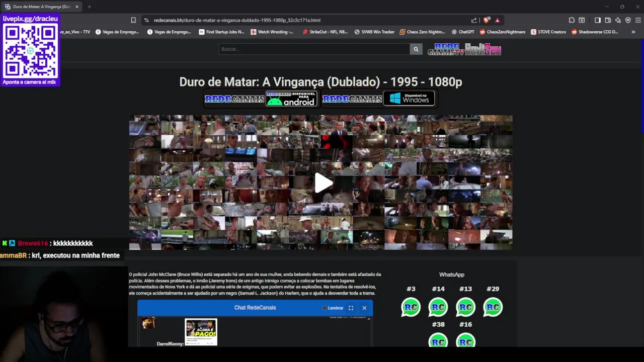Focus the Buscar search field
Screen dimensions: 644x362
click(314, 49)
